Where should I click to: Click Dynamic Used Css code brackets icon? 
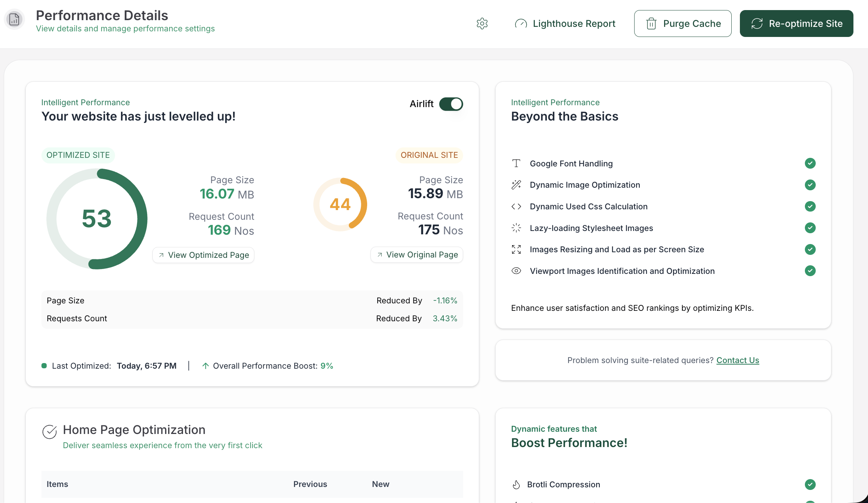tap(516, 206)
